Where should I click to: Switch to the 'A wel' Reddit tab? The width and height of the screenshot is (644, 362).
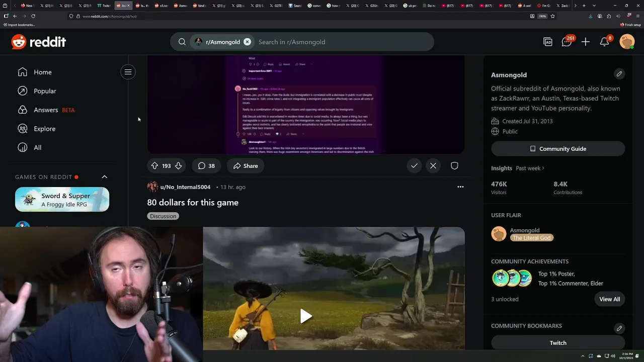[524, 6]
